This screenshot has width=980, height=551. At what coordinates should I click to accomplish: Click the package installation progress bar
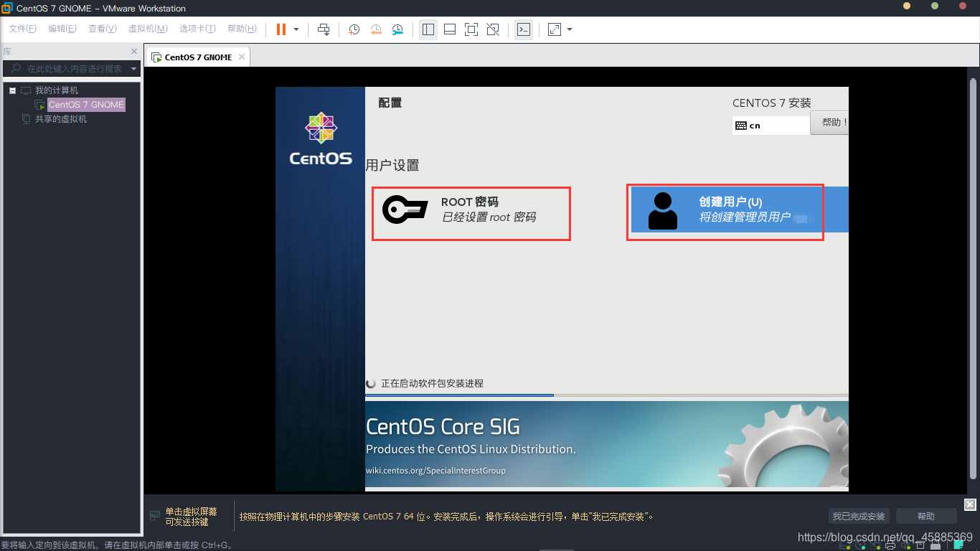point(606,395)
